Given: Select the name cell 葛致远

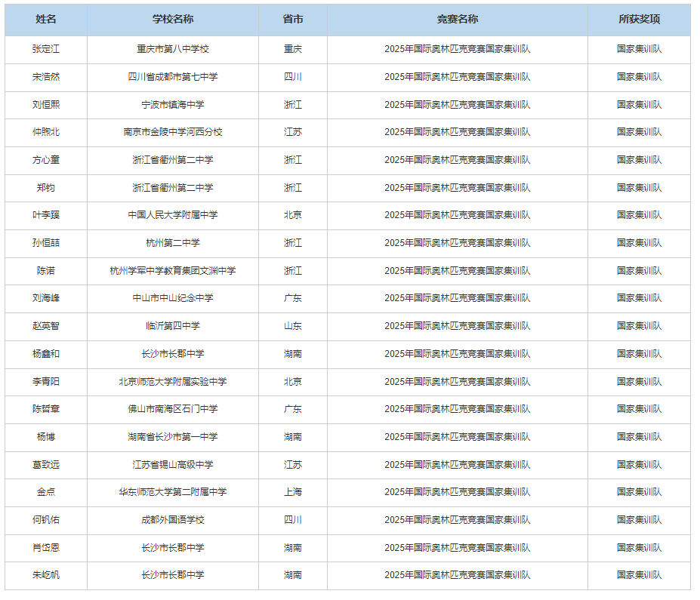Looking at the screenshot, I should (x=46, y=465).
